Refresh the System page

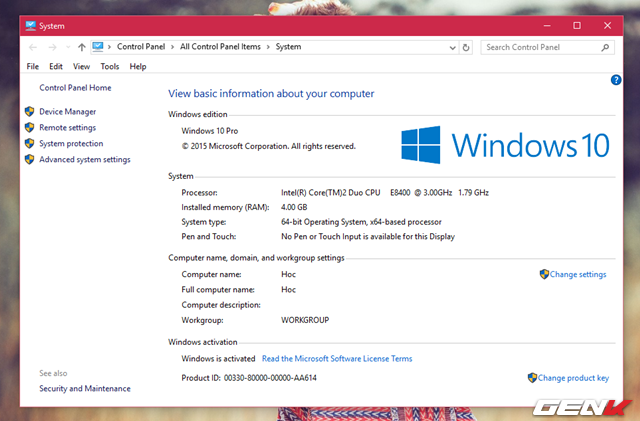point(466,47)
